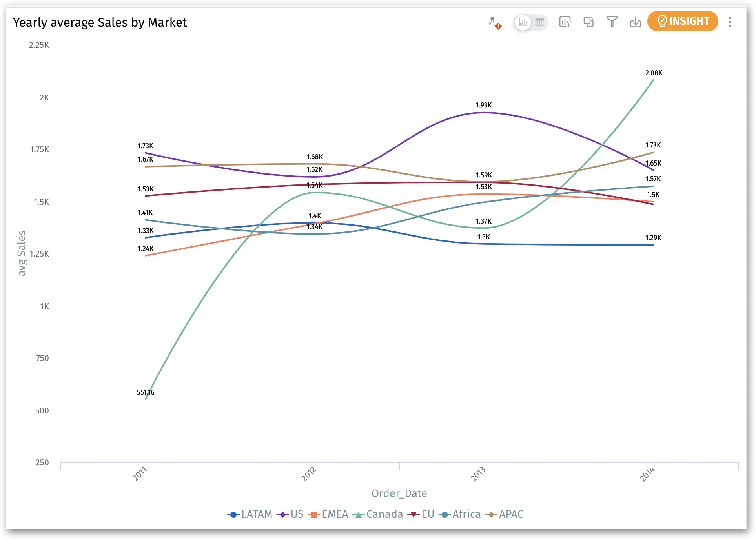This screenshot has height=539, width=756.
Task: Toggle the LATAM series in legend
Action: [250, 514]
